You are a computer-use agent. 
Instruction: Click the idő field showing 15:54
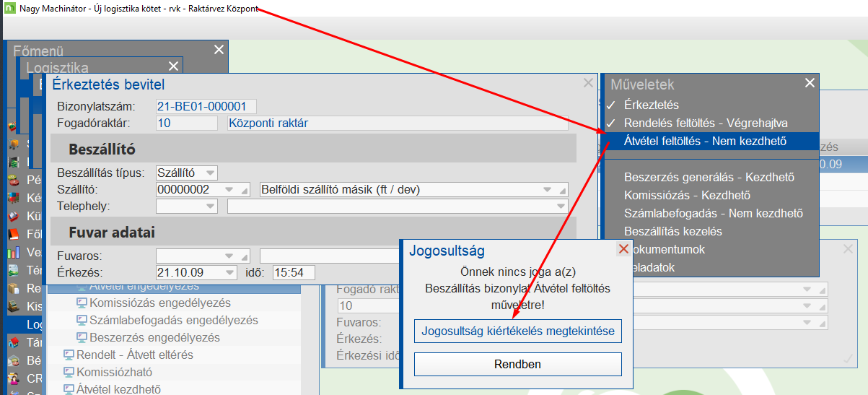click(293, 273)
